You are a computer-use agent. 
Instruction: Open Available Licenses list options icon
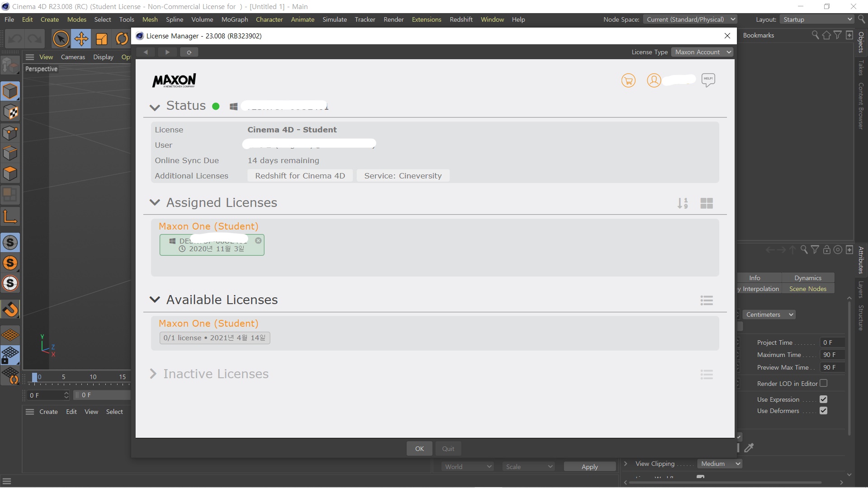[707, 300]
